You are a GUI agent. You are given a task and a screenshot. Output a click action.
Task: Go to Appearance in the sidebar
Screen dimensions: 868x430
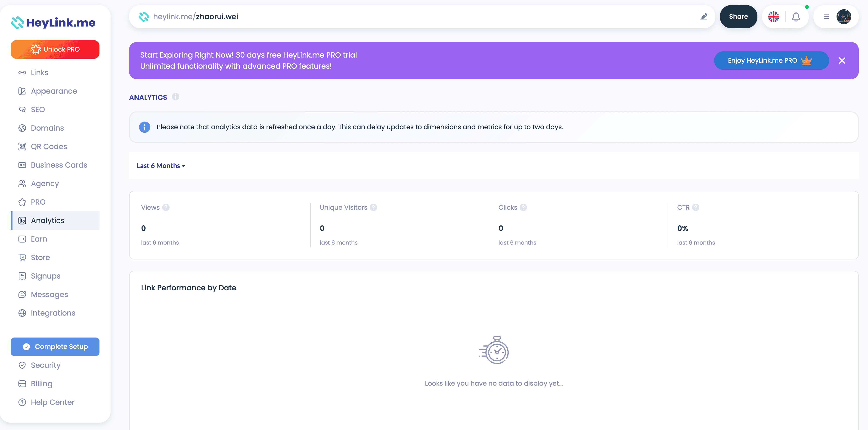click(x=54, y=91)
